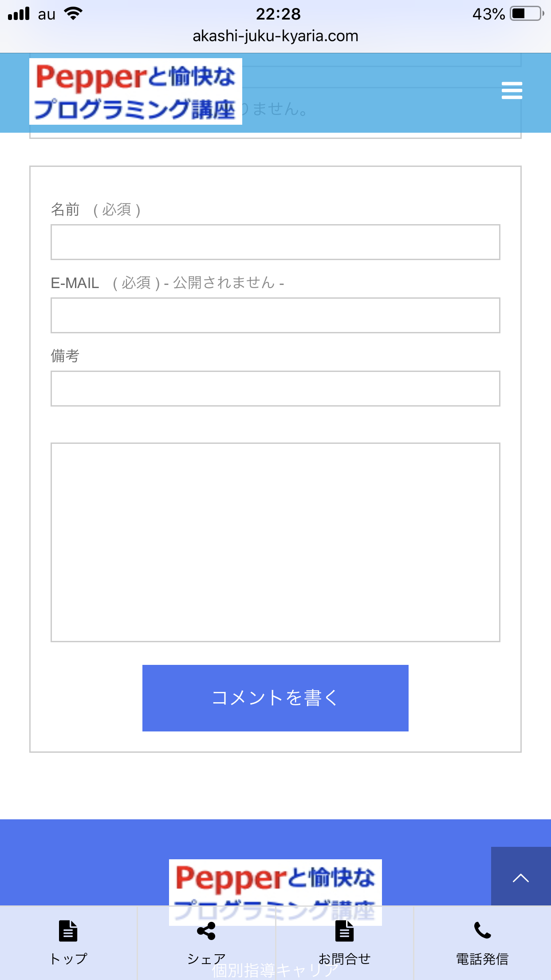This screenshot has height=980, width=551.
Task: Focus the 備考 input field
Action: click(275, 388)
